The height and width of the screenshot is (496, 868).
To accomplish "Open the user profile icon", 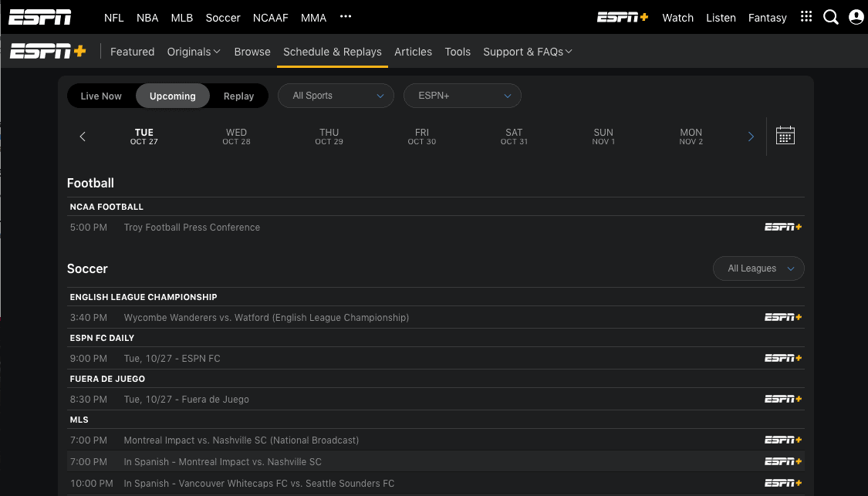I will pos(856,17).
